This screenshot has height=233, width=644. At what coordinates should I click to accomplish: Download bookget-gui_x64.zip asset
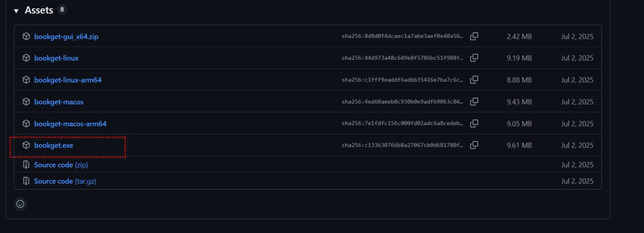pyautogui.click(x=66, y=37)
